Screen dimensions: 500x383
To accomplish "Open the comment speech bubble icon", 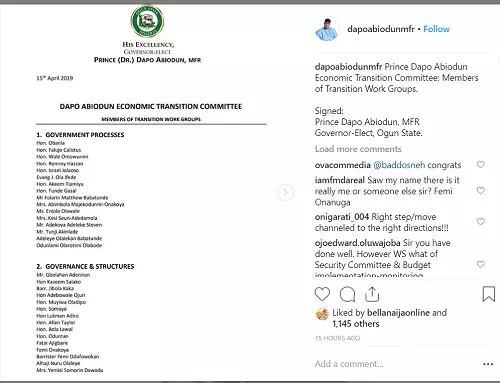I will click(347, 294).
